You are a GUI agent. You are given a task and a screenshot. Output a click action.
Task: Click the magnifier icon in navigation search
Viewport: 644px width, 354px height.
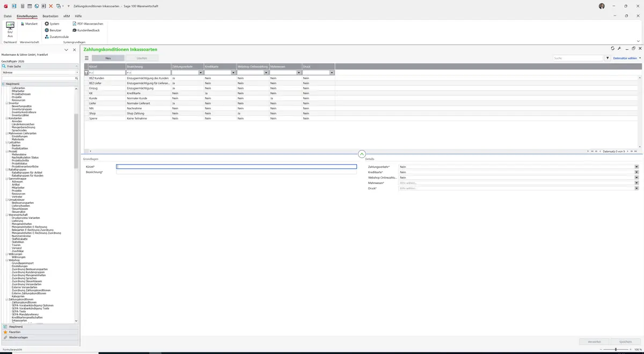click(x=77, y=78)
